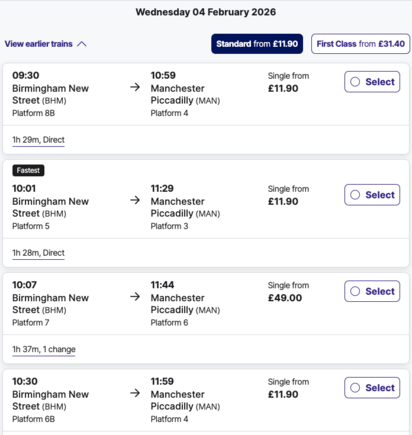Screen dimensions: 412x435
Task: Click the arrow icon on the 10:07 journey
Action: [135, 297]
